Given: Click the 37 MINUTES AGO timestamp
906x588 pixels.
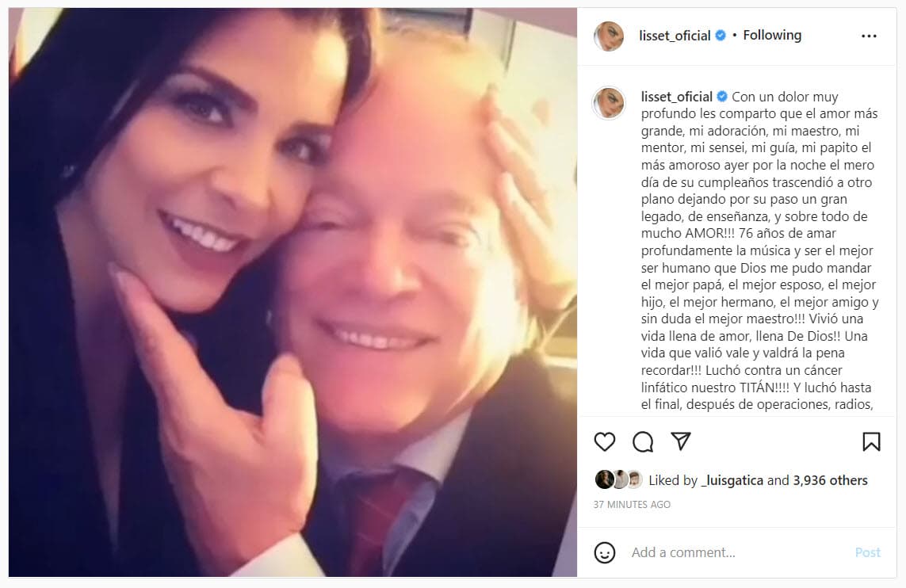Looking at the screenshot, I should (x=632, y=504).
